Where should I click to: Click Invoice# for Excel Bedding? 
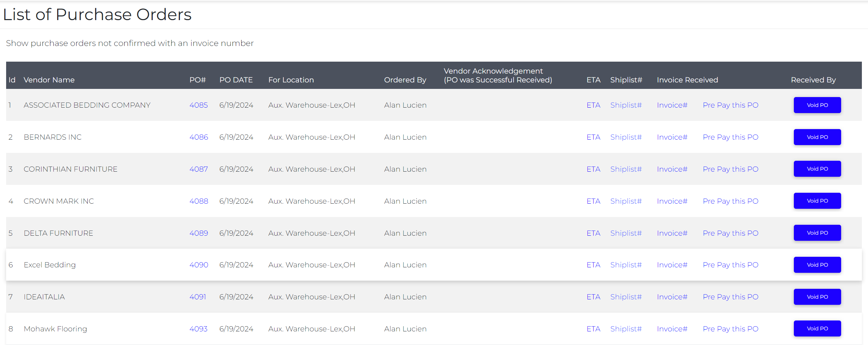click(x=672, y=265)
